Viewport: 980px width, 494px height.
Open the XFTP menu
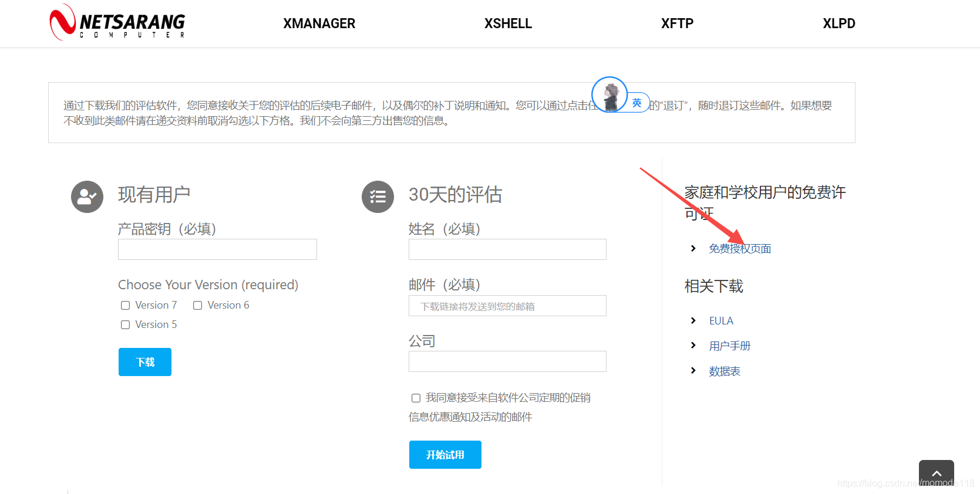(x=677, y=23)
